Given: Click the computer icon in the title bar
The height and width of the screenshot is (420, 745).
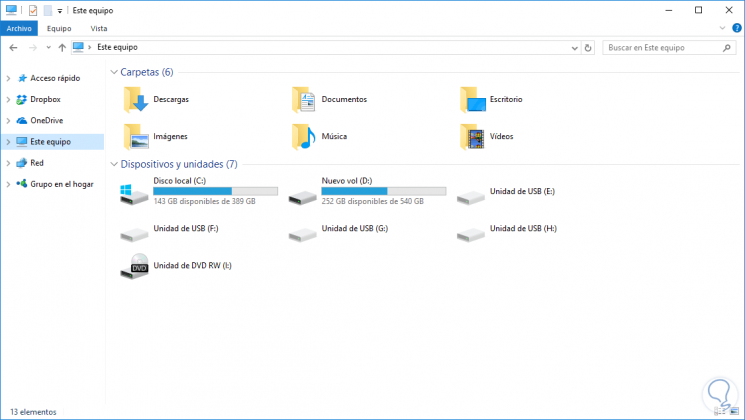Looking at the screenshot, I should 11,10.
